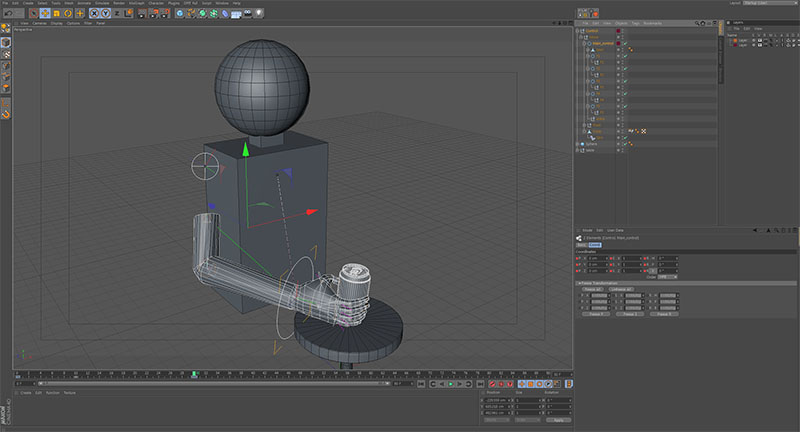Screen dimensions: 800x432
Task: Add a camera object
Action: [248, 13]
